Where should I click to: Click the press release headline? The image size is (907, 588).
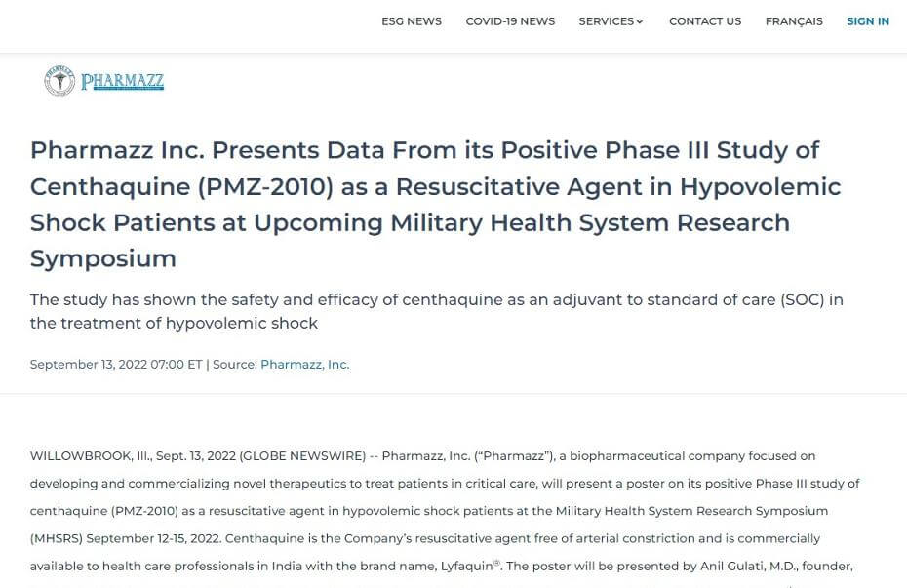click(435, 204)
